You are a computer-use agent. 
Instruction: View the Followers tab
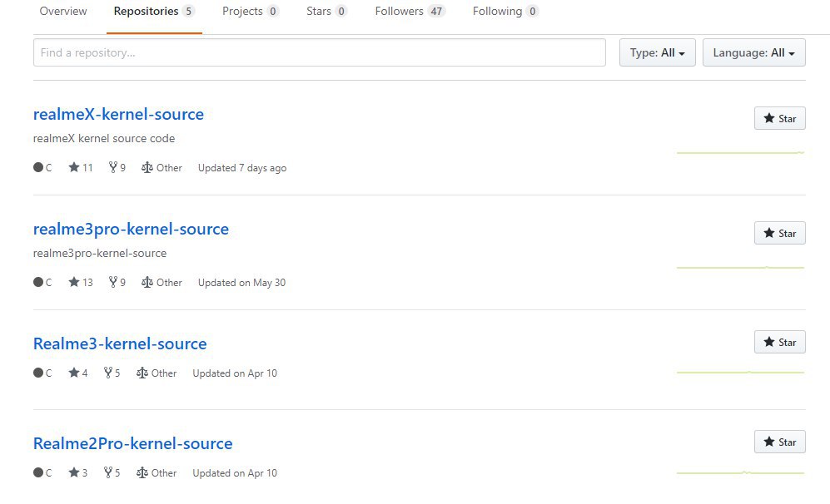point(410,11)
